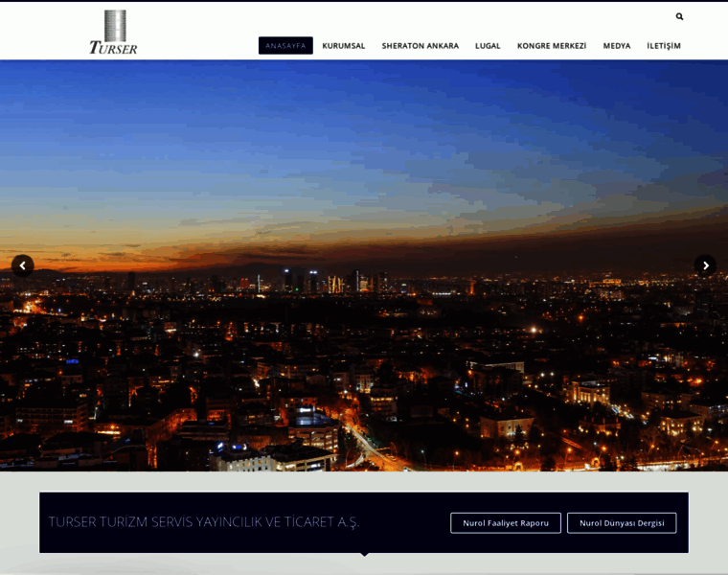
Task: Click the Turser wordmark text in header
Action: 113,48
